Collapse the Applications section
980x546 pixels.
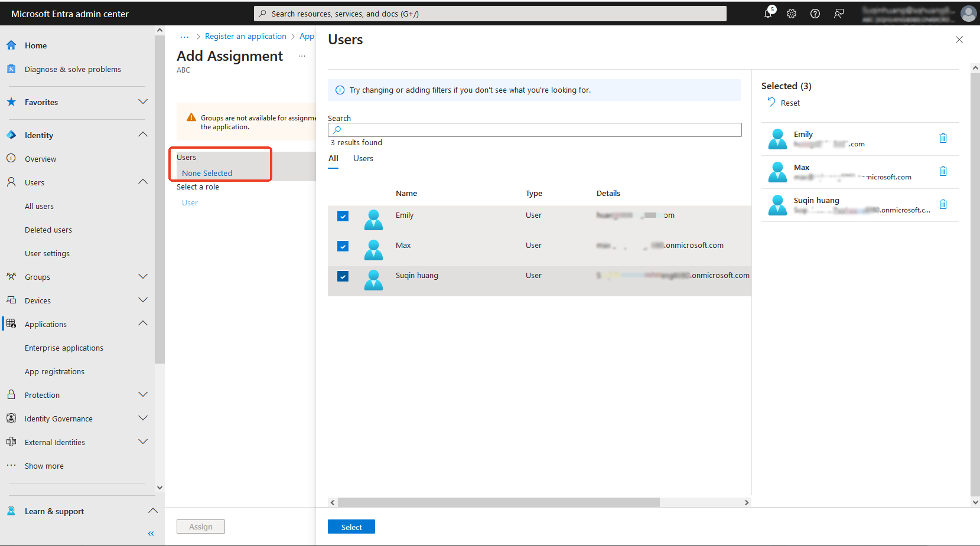coord(143,323)
